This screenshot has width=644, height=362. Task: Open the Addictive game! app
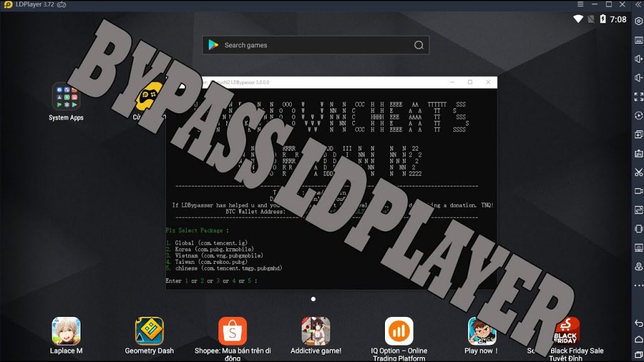(316, 336)
